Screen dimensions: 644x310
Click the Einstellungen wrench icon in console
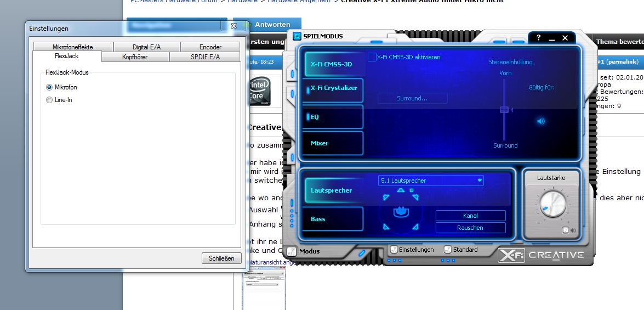click(394, 250)
